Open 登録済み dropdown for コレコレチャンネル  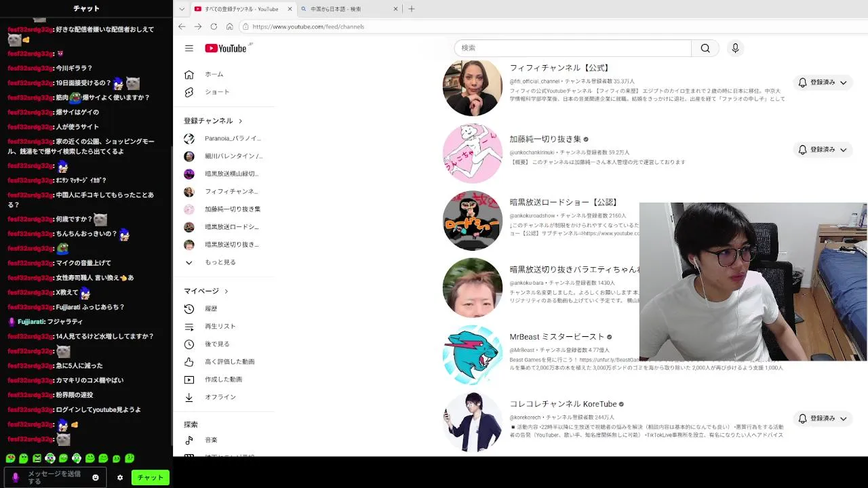point(823,418)
